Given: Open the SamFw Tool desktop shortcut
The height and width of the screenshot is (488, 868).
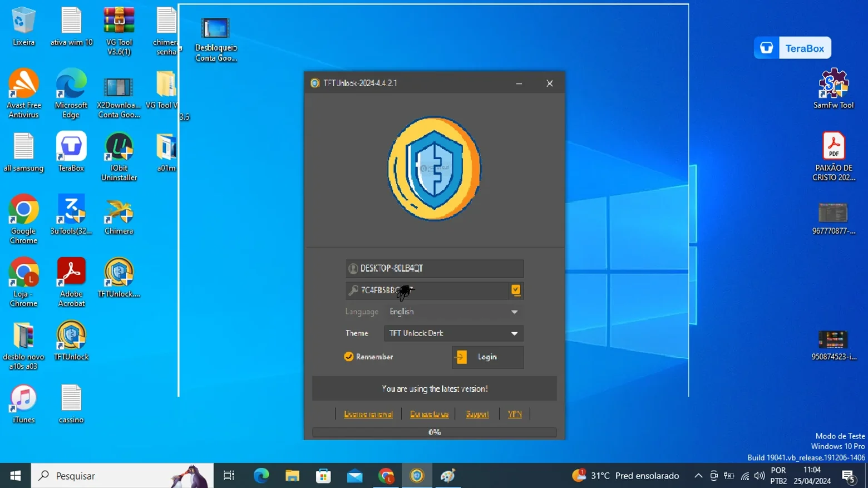Looking at the screenshot, I should [833, 88].
